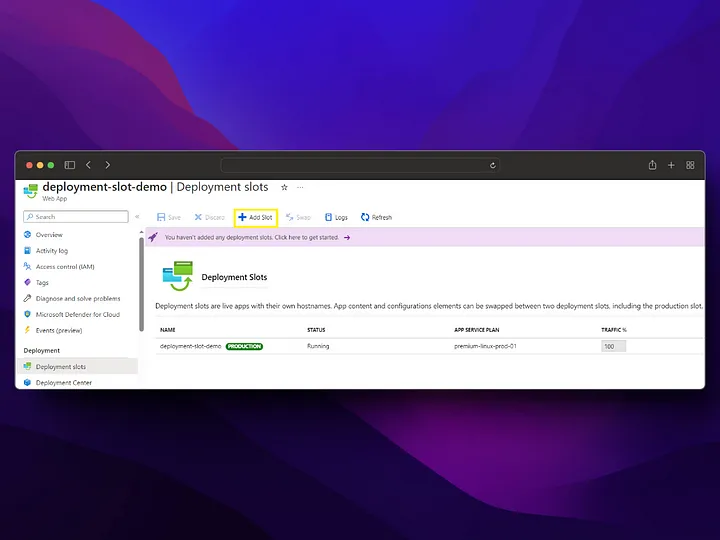
Task: Click the sidebar Search field
Action: tap(76, 217)
